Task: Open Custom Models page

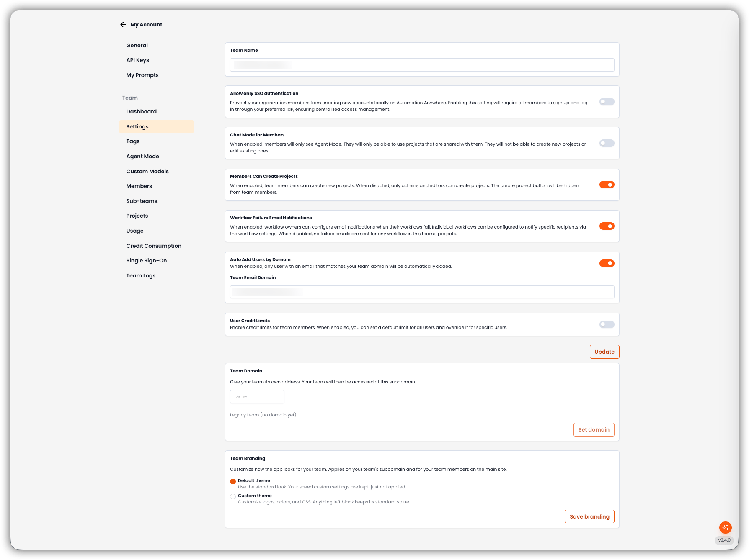Action: (147, 171)
